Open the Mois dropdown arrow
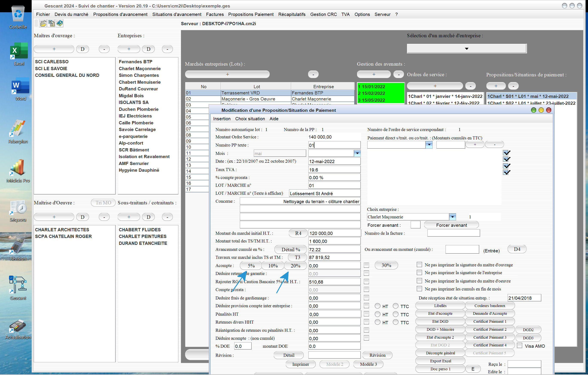 tap(357, 153)
